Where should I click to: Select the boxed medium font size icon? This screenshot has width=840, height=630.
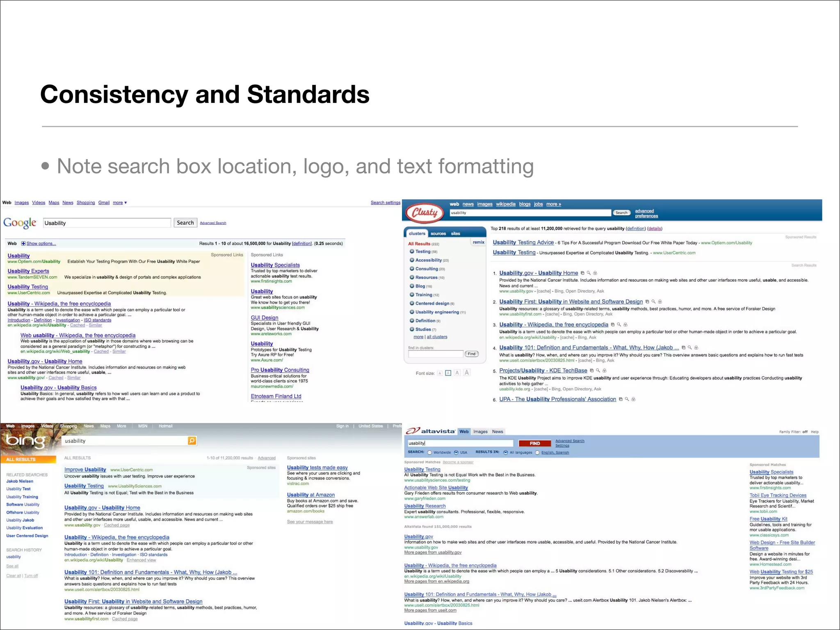(x=448, y=373)
